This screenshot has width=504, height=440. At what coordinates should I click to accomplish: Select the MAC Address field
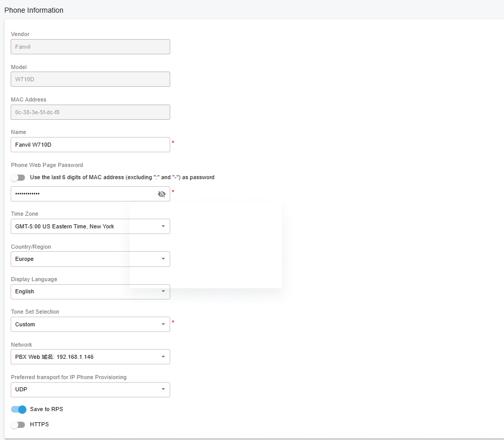click(x=90, y=112)
